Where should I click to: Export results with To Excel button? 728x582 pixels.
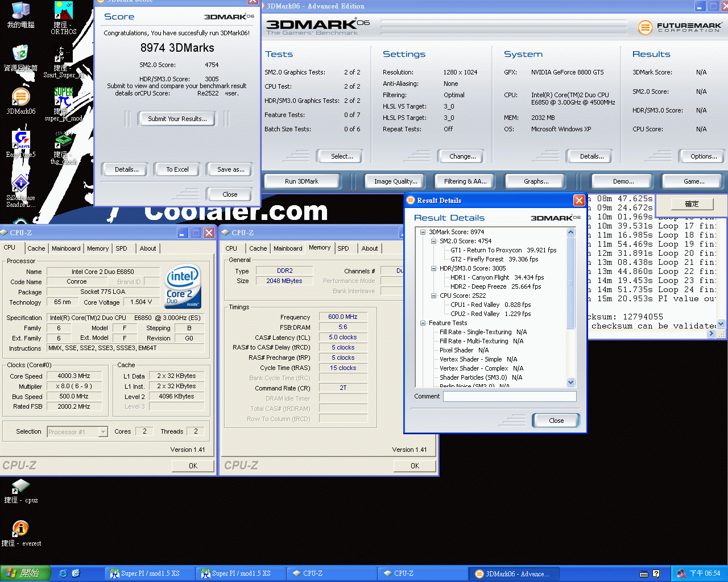pyautogui.click(x=177, y=169)
